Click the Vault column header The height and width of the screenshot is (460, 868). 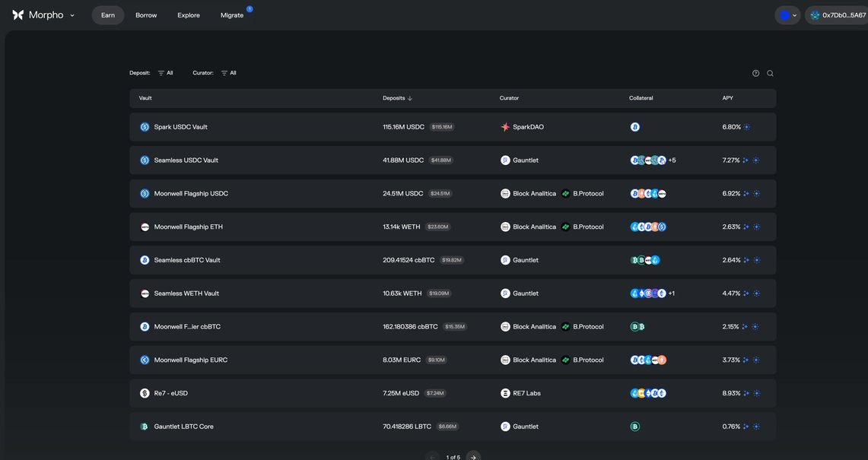[145, 98]
